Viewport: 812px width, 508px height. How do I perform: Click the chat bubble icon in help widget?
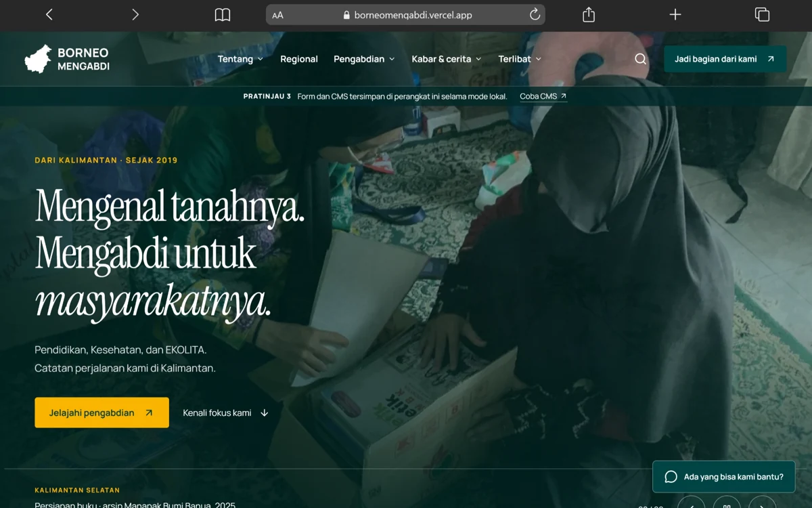point(671,477)
